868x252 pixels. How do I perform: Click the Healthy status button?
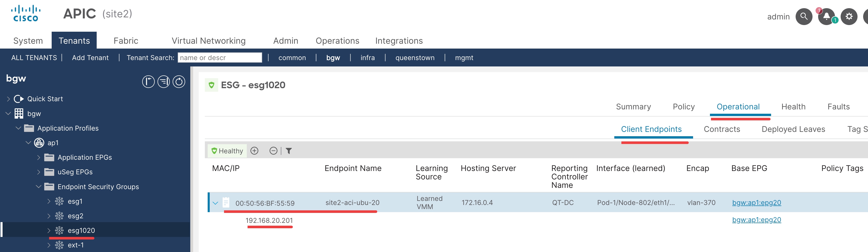tap(227, 151)
